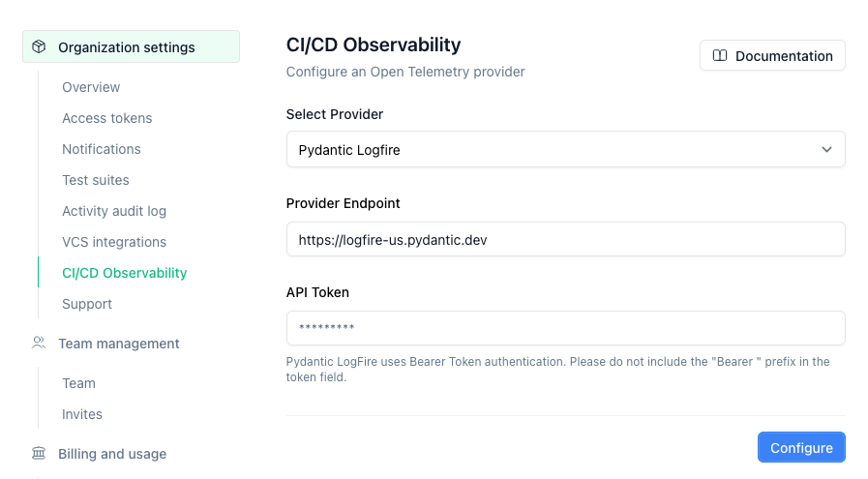The image size is (868, 479).
Task: Select the CI/CD Observability sidebar item
Action: tap(125, 273)
